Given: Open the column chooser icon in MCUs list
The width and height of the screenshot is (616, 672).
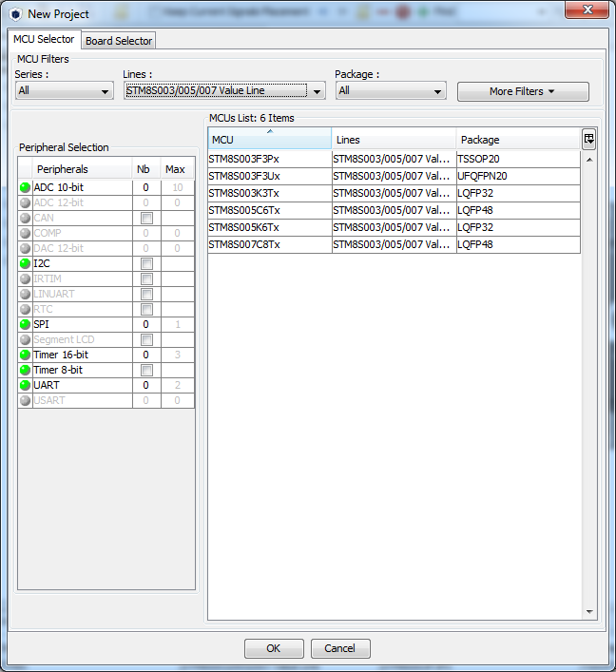Looking at the screenshot, I should pos(589,139).
